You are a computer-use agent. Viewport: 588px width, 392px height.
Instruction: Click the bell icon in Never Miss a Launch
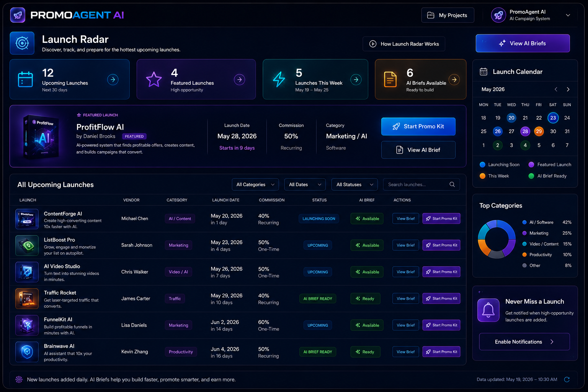pos(488,310)
